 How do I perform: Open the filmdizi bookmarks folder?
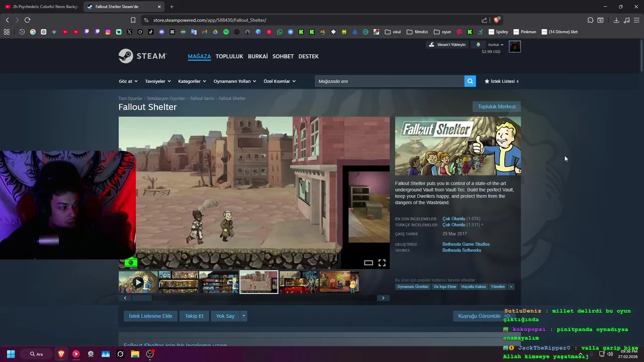click(417, 32)
